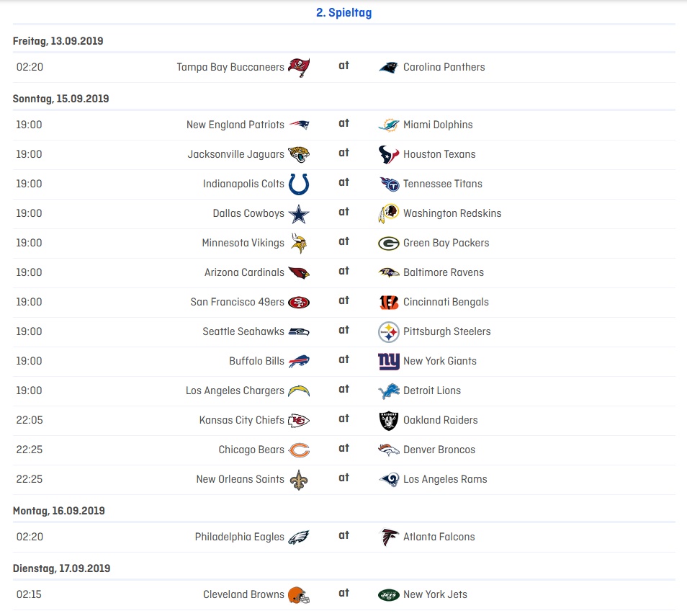Click the Dallas Cowboys star logo
This screenshot has height=616, width=687.
click(299, 214)
